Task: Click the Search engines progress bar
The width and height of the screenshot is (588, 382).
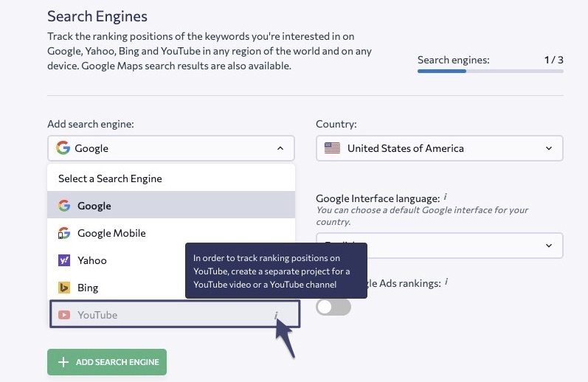Action: 490,71
